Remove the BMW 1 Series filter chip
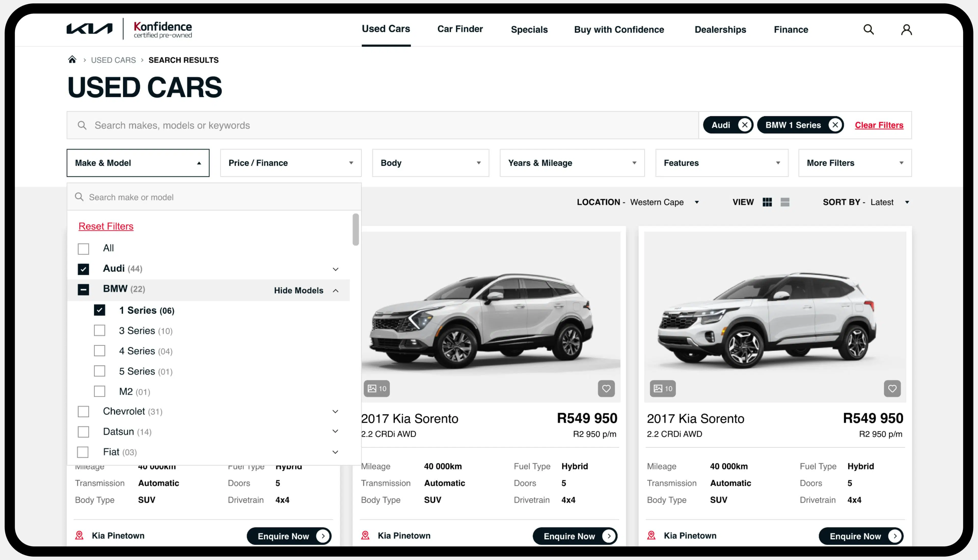Viewport: 978px width, 560px height. coord(835,125)
